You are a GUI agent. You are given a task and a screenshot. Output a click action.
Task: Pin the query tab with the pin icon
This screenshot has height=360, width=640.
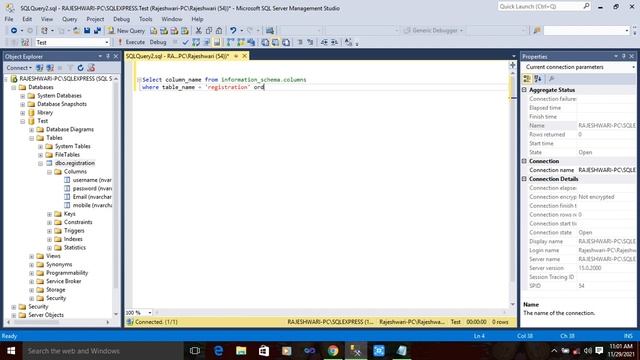236,56
